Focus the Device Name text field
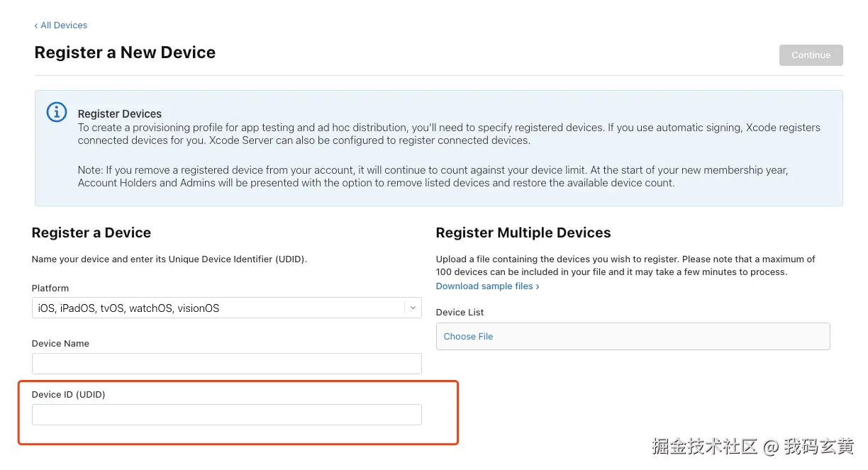 227,364
